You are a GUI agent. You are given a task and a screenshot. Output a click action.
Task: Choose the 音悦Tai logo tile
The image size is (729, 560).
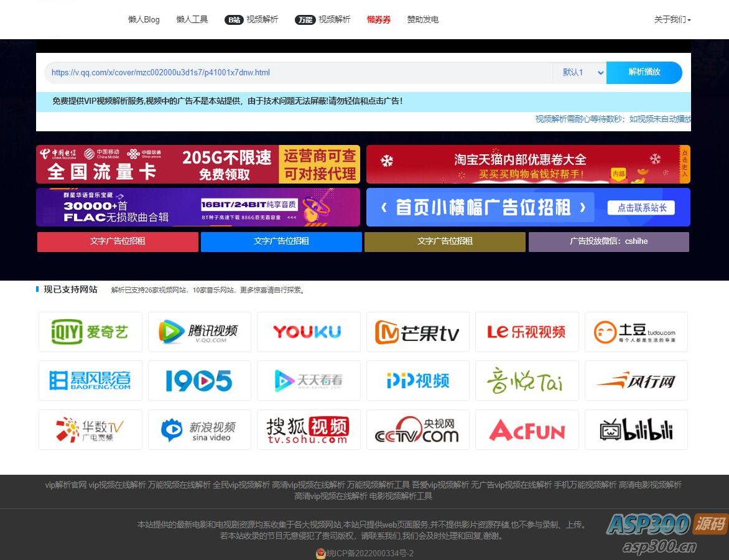[x=527, y=380]
